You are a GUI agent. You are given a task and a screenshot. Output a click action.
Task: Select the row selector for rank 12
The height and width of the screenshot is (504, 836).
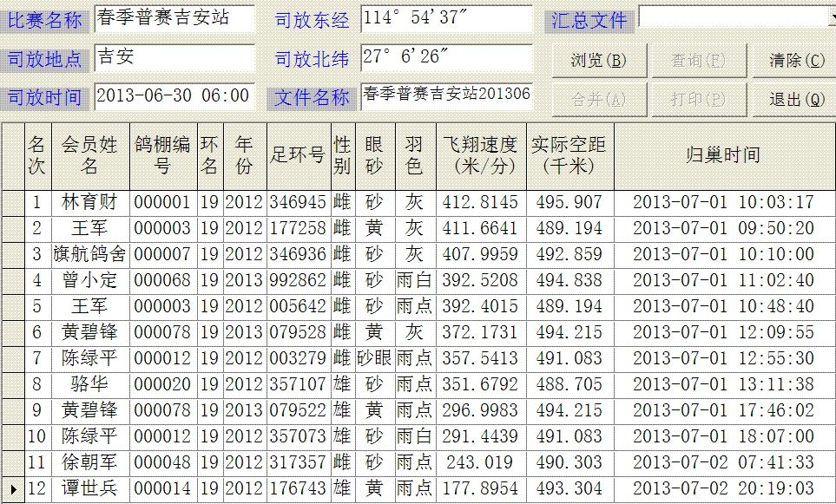(x=12, y=489)
